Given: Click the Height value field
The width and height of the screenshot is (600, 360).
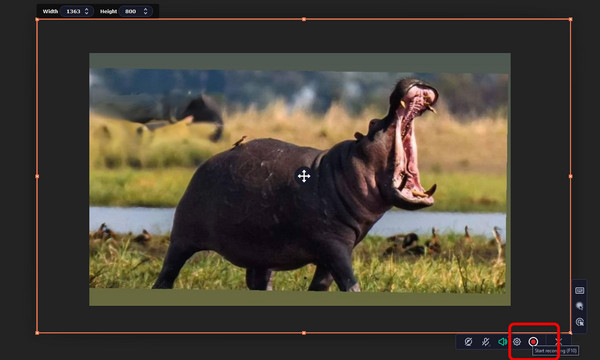Looking at the screenshot, I should coord(135,11).
